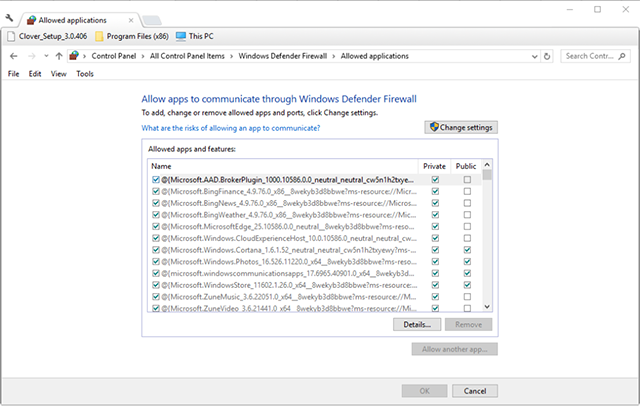
Task: Click the address bar firewall icon
Action: 74,55
